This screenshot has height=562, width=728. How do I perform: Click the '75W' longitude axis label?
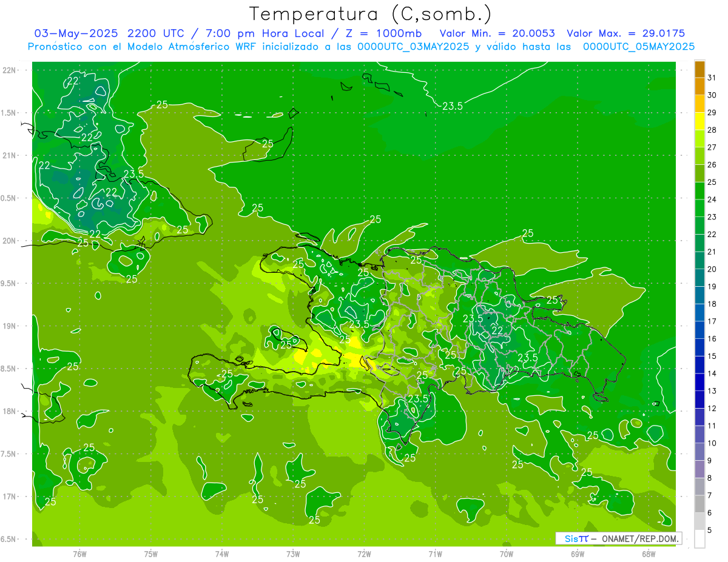coord(151,554)
